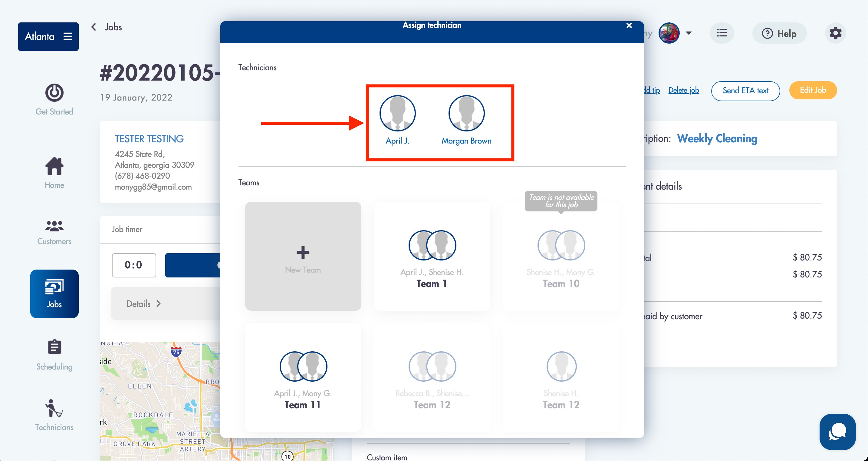The height and width of the screenshot is (461, 868).
Task: Open the chat support bubble
Action: tap(837, 431)
